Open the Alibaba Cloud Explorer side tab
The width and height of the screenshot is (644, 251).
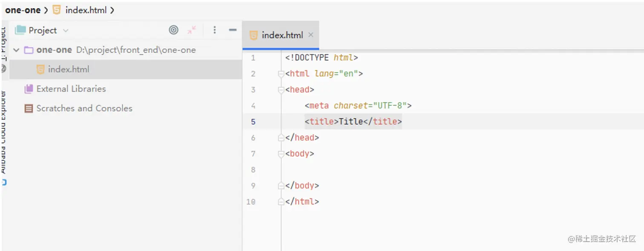coord(3,132)
